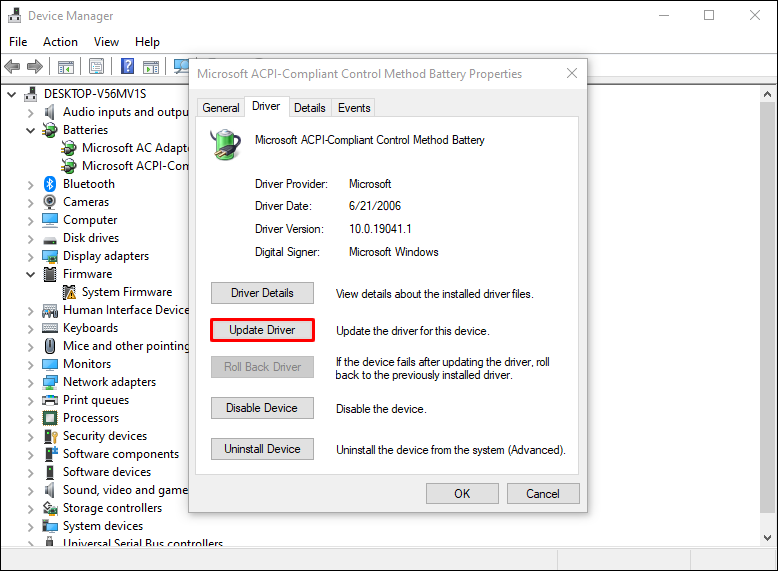The height and width of the screenshot is (571, 778).
Task: Click the blue Help question mark icon
Action: point(128,66)
